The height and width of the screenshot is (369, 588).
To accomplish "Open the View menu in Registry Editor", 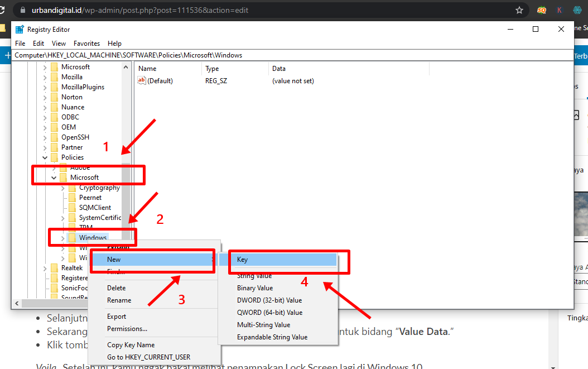I will [x=59, y=44].
